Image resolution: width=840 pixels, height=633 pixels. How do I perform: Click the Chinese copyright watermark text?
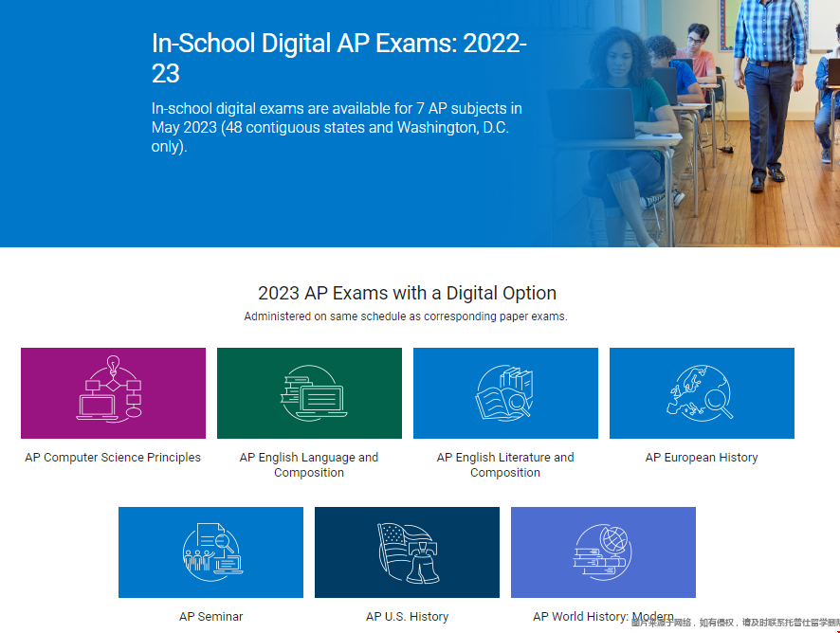coord(735,624)
